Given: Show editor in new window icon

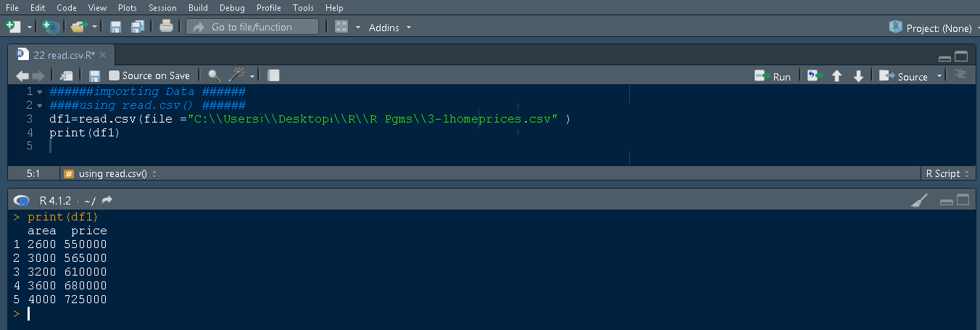Looking at the screenshot, I should click(x=66, y=75).
